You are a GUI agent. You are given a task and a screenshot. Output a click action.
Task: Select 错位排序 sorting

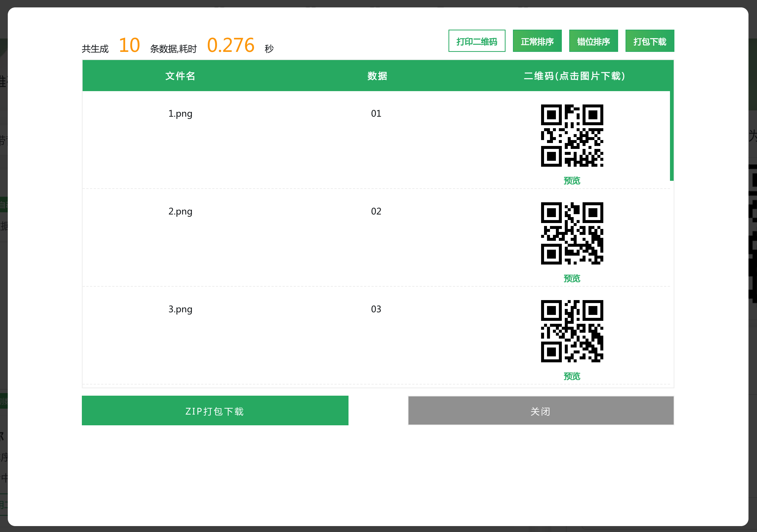tap(593, 41)
